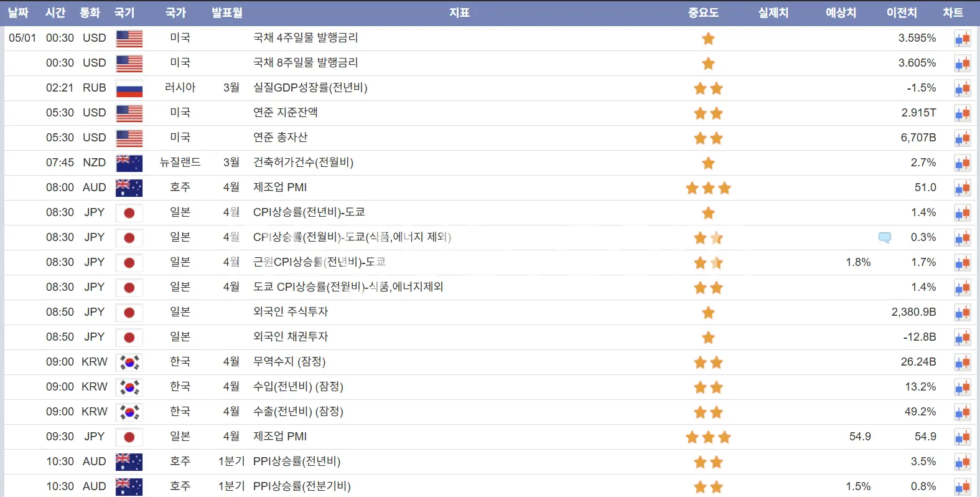Open 수출(전년비) (잠정) indicator
Viewport: 980px width, 497px height.
click(x=298, y=412)
